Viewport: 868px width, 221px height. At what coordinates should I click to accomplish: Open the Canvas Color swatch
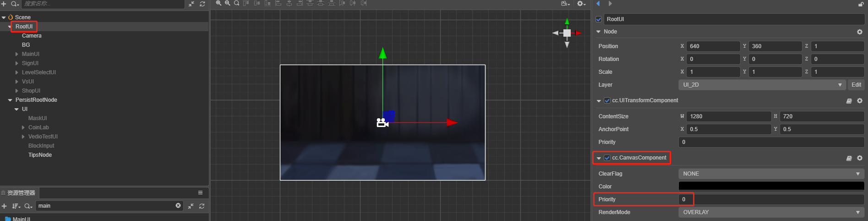pos(771,186)
